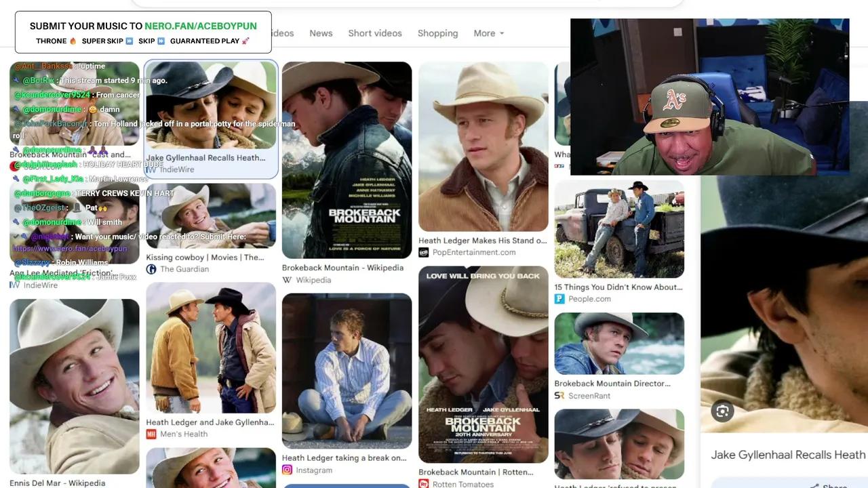Viewport: 868px width, 488px height.
Task: Click the PopEntertainment.com favicon
Action: pyautogui.click(x=424, y=252)
